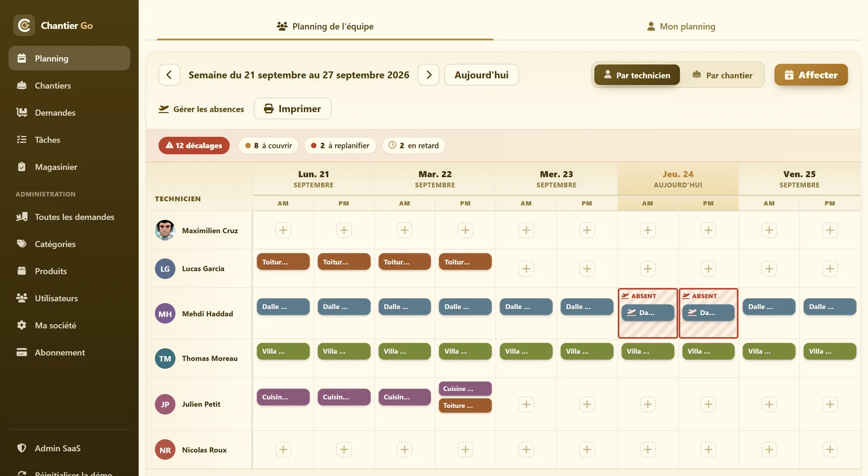The height and width of the screenshot is (476, 868).
Task: Click the Chantier Go logo icon
Action: tap(24, 25)
